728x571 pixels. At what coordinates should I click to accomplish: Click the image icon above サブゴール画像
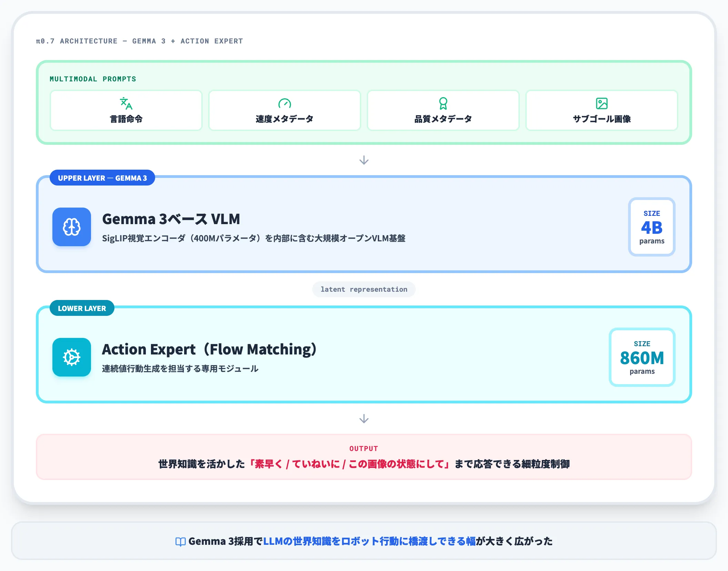pos(602,103)
